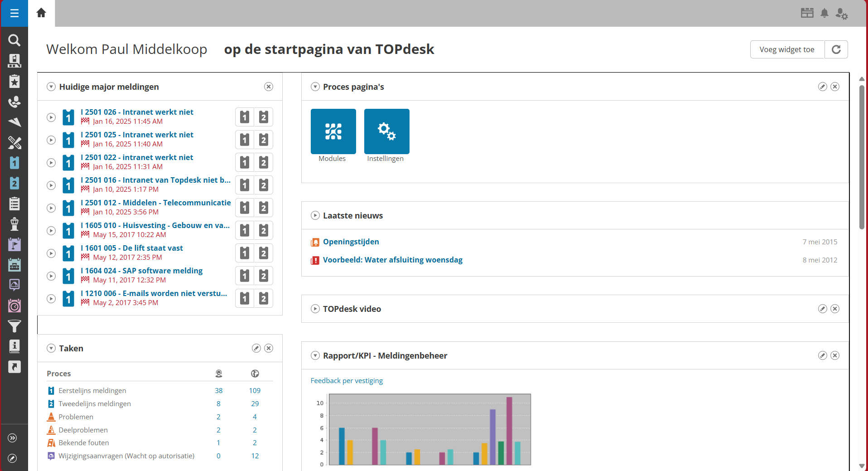Close the Proces pagina's widget

[x=835, y=87]
